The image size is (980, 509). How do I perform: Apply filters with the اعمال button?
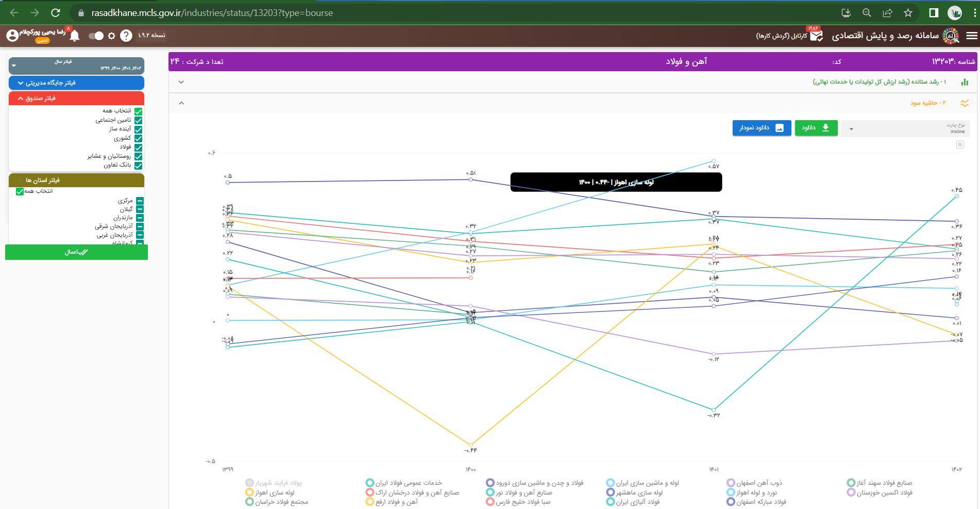click(76, 252)
